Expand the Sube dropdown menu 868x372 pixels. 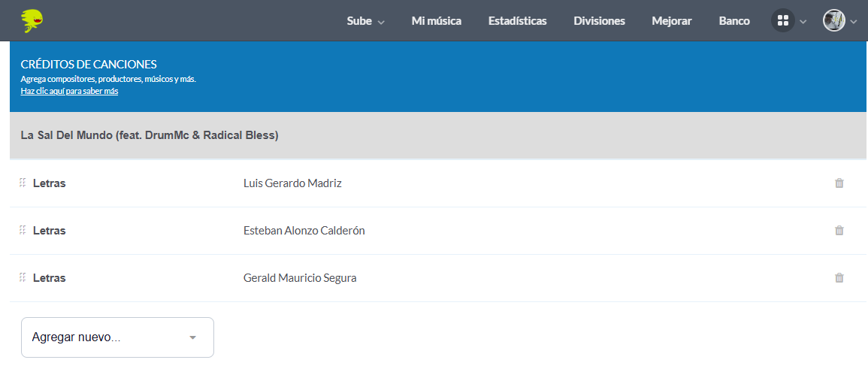tap(365, 21)
